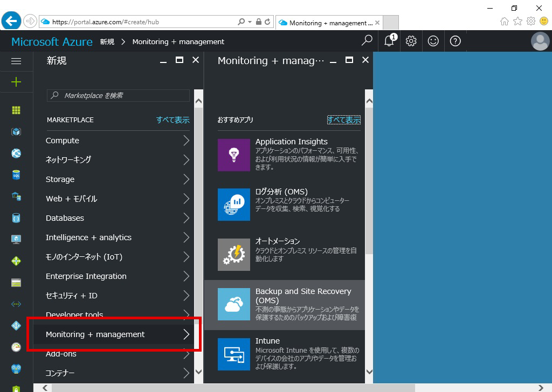The height and width of the screenshot is (392, 552).
Task: Click すべて表示 link beside おすすめアプリ
Action: 344,120
